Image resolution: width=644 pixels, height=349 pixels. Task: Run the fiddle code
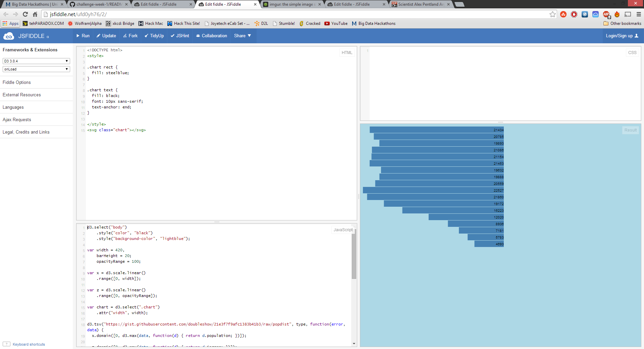click(83, 36)
